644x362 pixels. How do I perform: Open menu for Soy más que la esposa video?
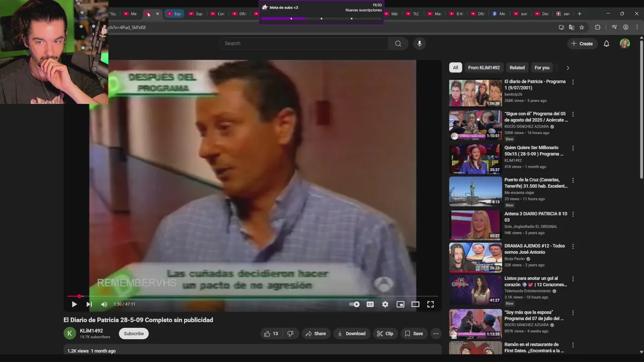pos(573,313)
